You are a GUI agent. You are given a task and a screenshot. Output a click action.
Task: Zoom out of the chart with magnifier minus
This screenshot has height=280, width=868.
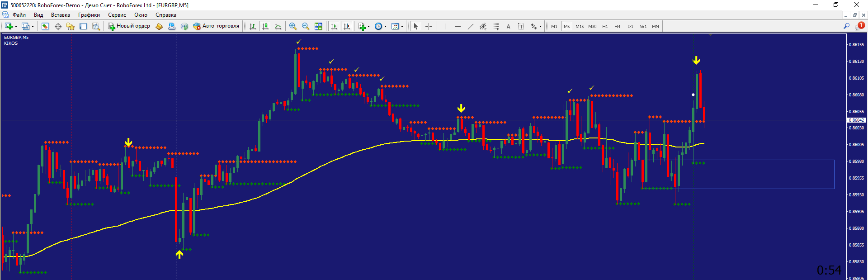coord(306,26)
